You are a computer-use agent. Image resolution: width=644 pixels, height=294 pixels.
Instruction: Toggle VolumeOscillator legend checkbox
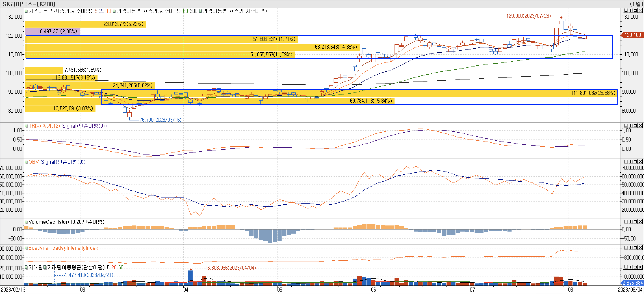(26, 222)
